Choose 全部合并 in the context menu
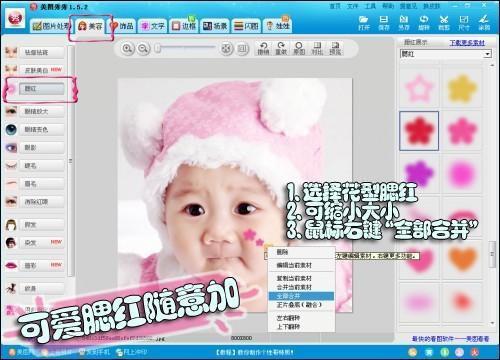This screenshot has height=360, width=500. click(301, 296)
